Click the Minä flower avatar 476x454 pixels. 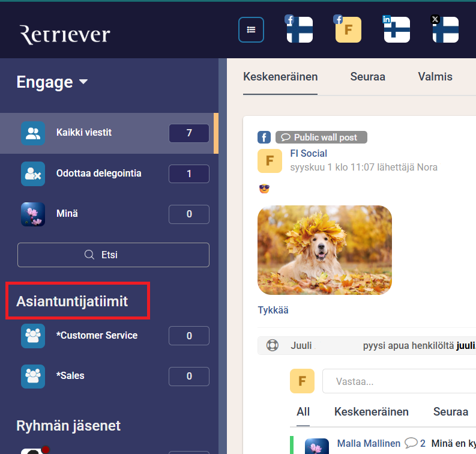pos(33,214)
